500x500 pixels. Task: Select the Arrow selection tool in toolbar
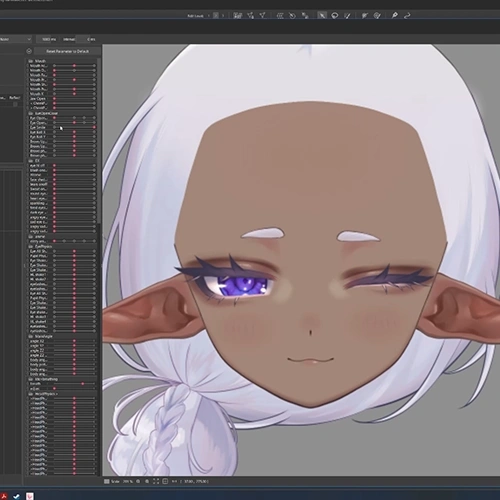point(322,15)
